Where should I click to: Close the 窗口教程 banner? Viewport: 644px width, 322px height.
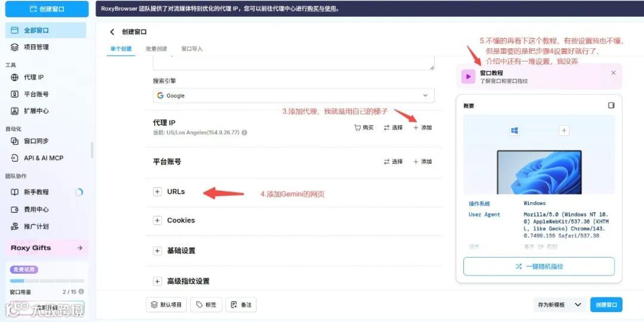613,73
